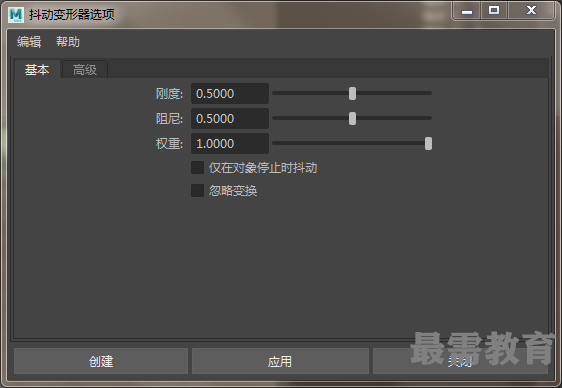
Task: Minimize the 抖动变形器选项 window
Action: (467, 11)
